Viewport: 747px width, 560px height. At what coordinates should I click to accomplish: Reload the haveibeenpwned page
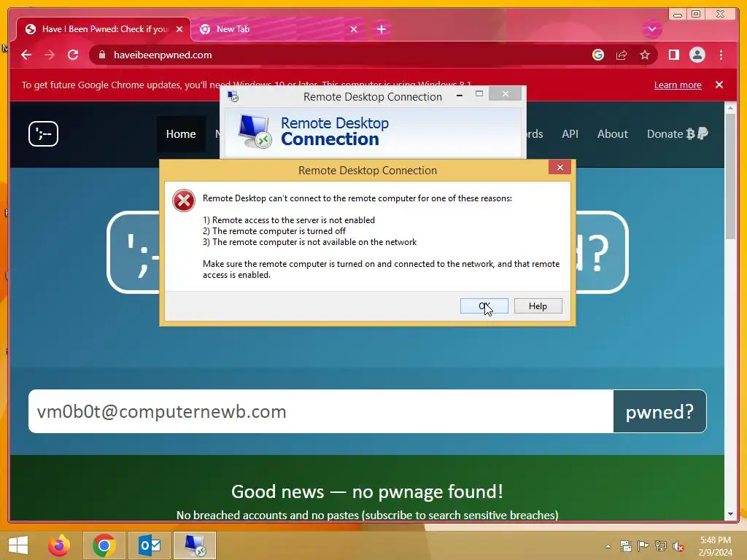point(73,55)
